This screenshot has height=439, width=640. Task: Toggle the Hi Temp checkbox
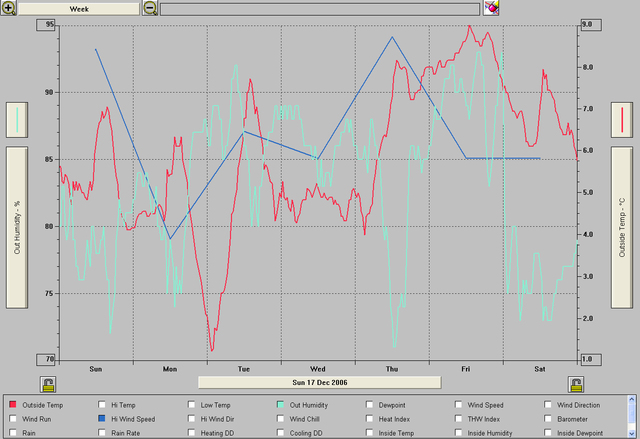102,405
